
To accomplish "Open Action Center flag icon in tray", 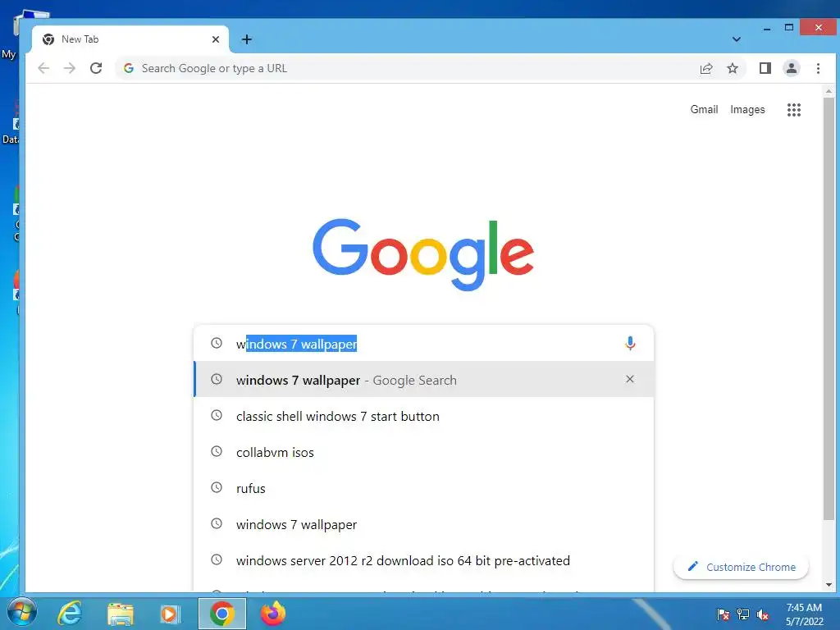I will click(x=724, y=614).
